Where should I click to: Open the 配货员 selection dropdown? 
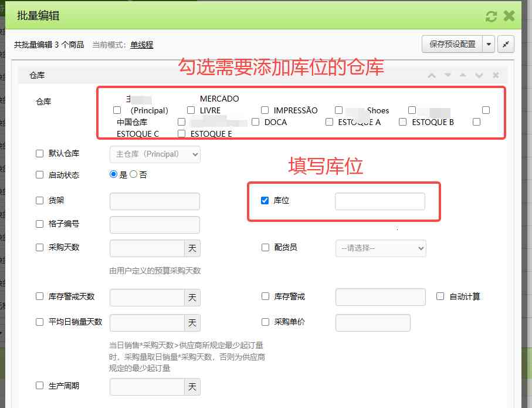pos(380,248)
